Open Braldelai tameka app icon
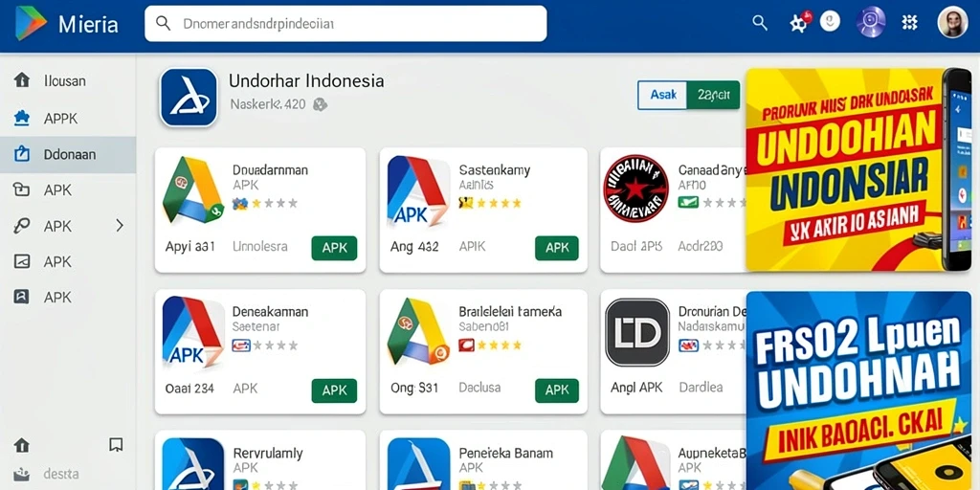 click(x=418, y=332)
